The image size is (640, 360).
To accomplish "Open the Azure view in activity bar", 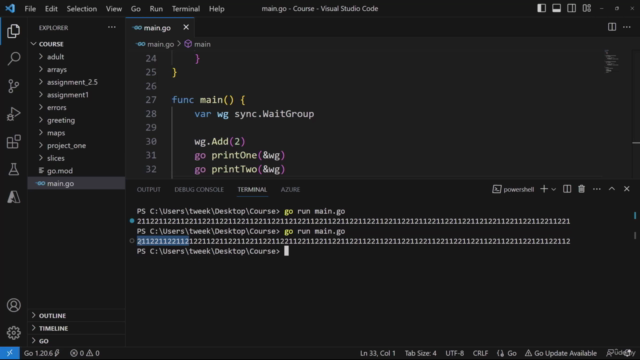I will click(13, 197).
